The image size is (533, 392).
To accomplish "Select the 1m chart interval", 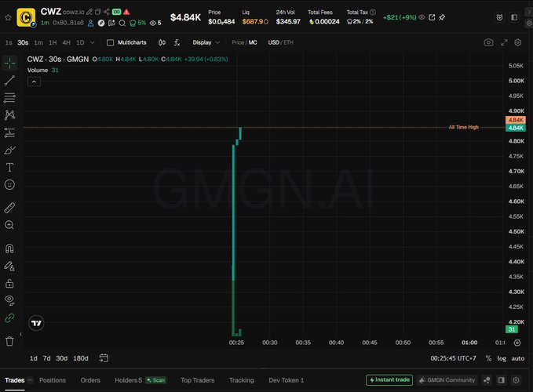I will tap(38, 42).
